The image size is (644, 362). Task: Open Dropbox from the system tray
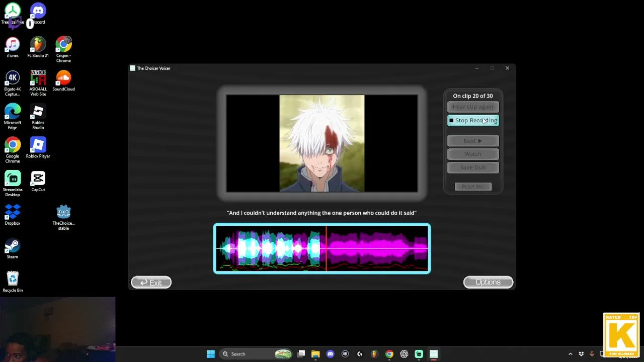581,354
